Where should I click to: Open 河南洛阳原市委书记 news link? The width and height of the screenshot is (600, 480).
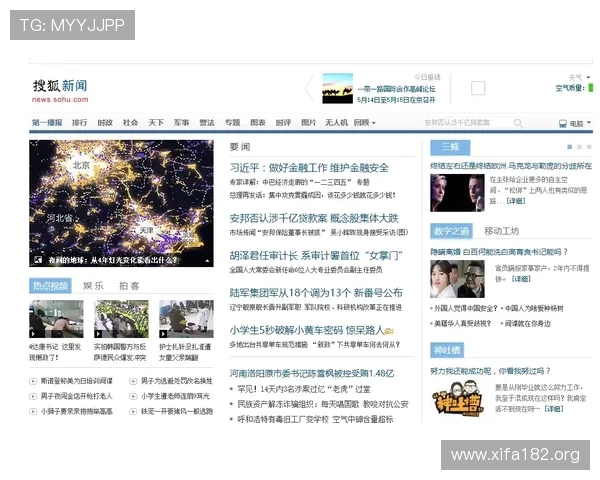311,373
